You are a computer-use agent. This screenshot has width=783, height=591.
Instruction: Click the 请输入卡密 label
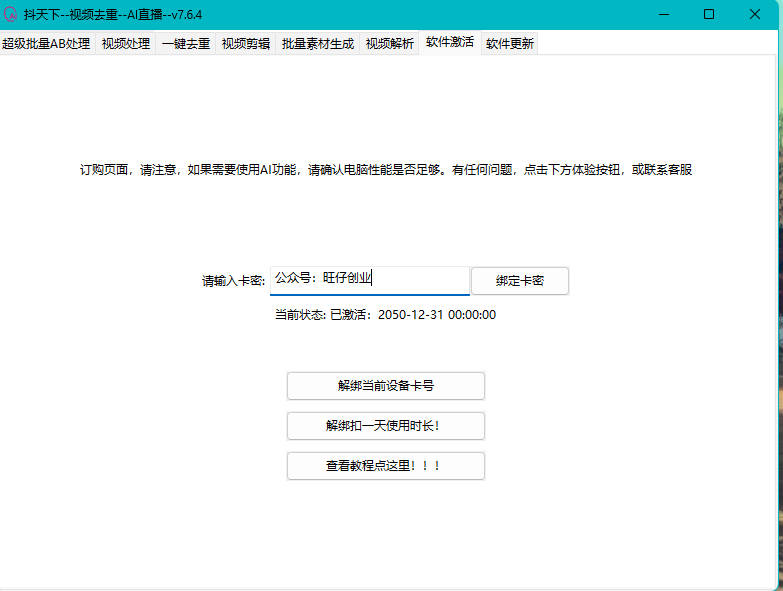pyautogui.click(x=233, y=281)
